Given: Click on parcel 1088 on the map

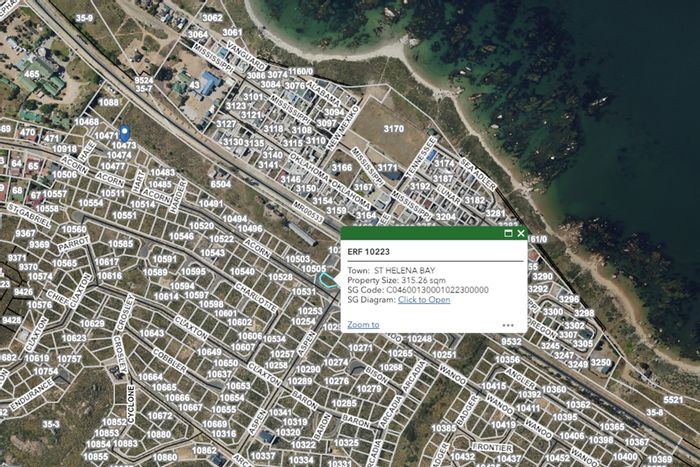Looking at the screenshot, I should tap(109, 102).
